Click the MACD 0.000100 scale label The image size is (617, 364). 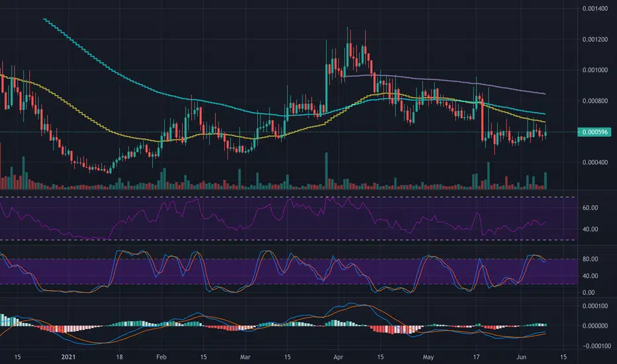[x=595, y=306]
